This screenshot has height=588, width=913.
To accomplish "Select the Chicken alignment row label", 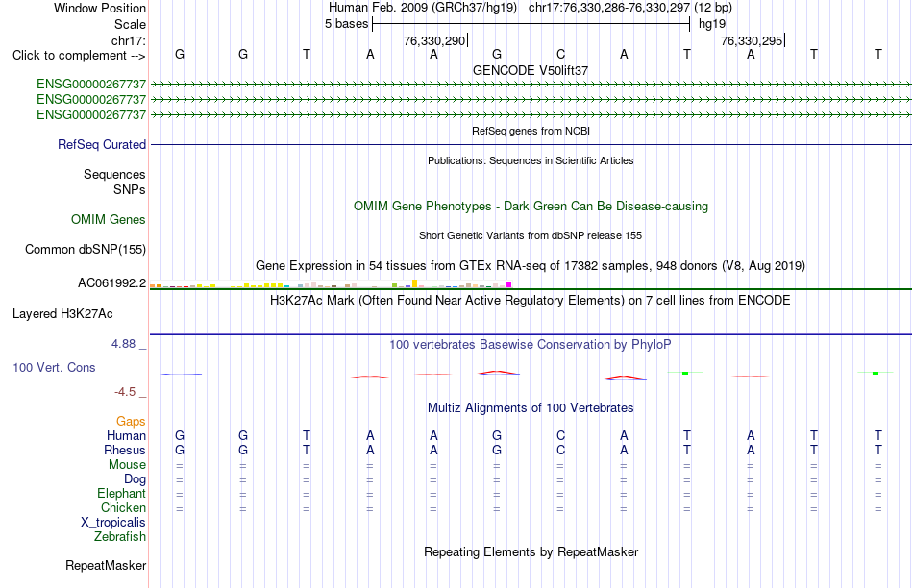I will (x=123, y=507).
